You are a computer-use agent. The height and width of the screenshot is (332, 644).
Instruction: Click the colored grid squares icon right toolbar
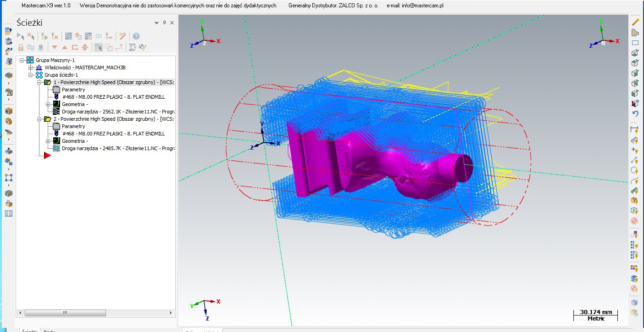tap(635, 268)
